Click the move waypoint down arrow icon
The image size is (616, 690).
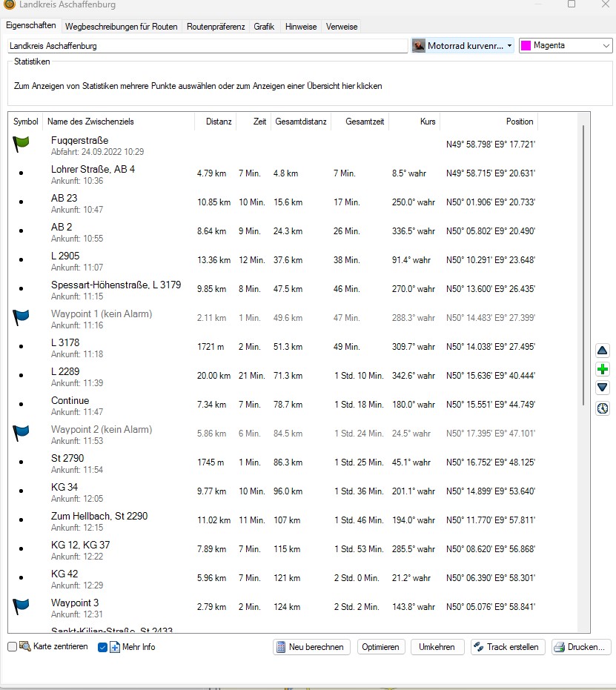point(602,388)
